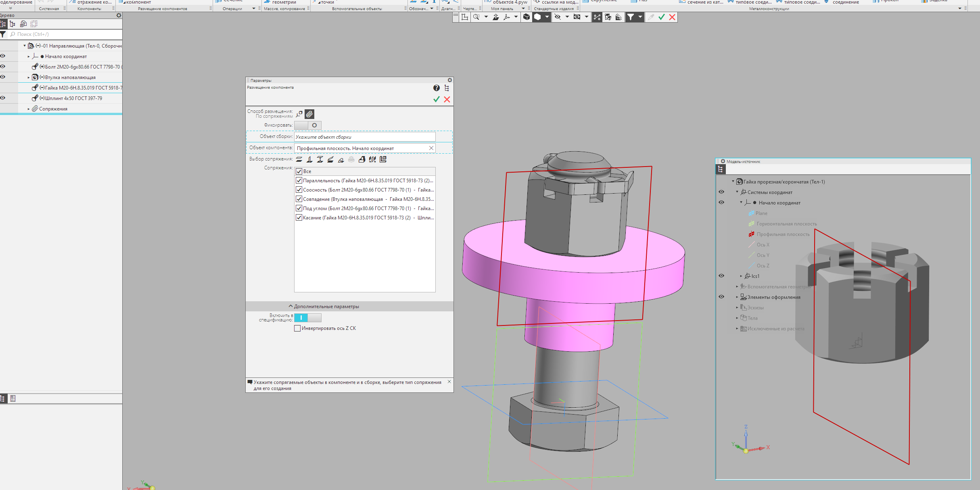This screenshot has width=980, height=490.
Task: Select Профильная плоскость in Модель-источник tree
Action: pos(783,234)
